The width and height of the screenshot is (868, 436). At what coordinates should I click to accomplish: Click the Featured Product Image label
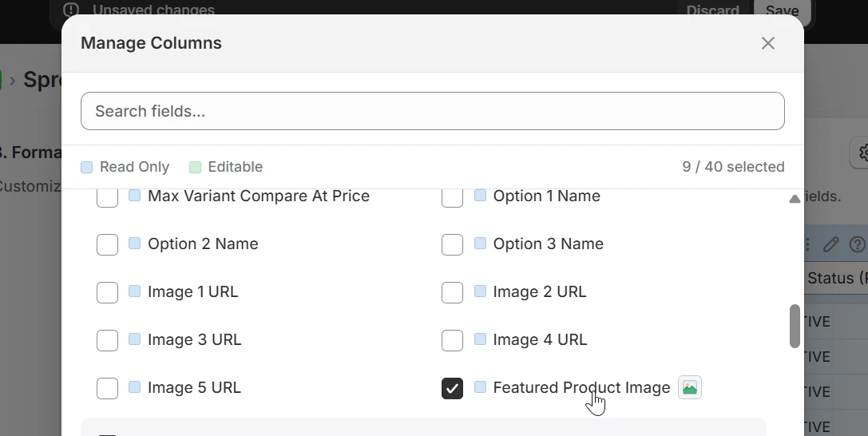click(581, 388)
